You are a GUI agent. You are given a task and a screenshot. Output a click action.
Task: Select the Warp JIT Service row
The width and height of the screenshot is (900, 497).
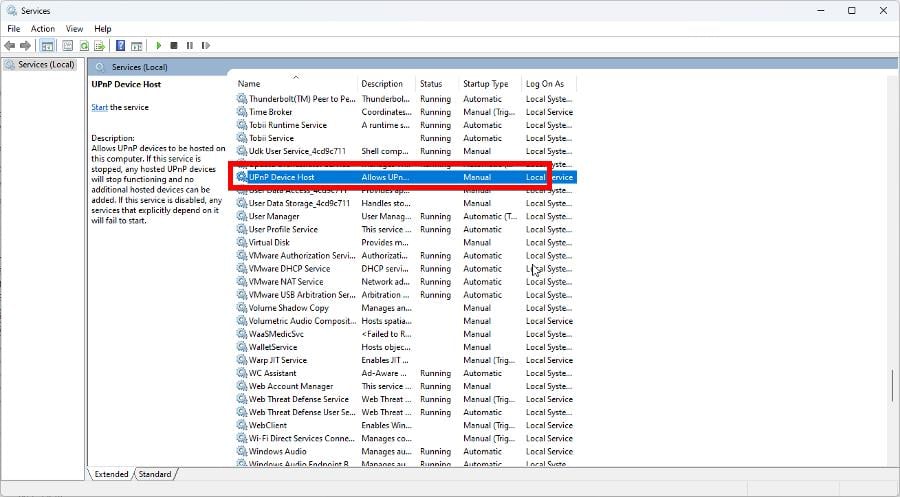tap(405, 360)
